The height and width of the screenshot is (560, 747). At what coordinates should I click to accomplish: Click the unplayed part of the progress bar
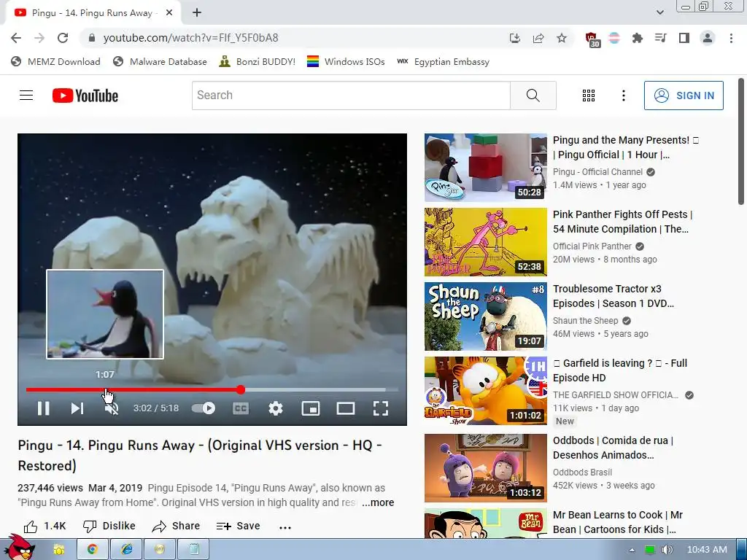(320, 389)
